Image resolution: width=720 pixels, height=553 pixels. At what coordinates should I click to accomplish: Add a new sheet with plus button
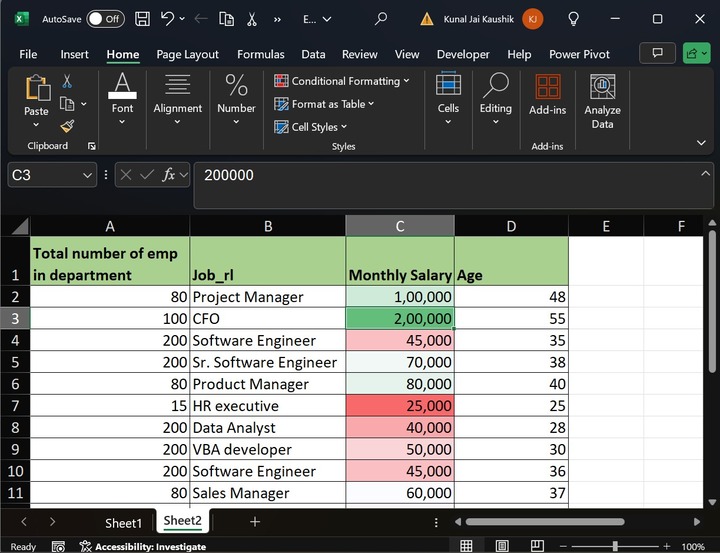click(255, 522)
